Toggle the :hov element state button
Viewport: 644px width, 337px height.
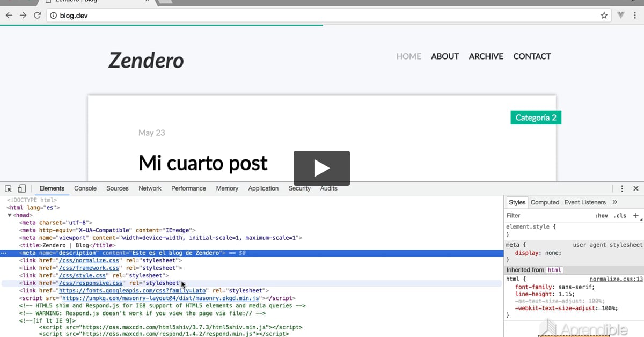(x=602, y=216)
